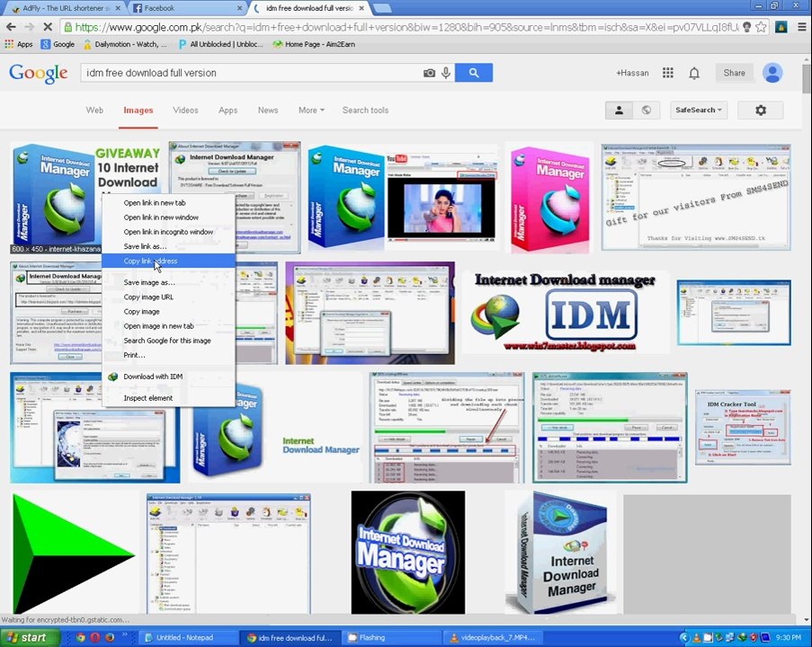Open the SMS4SEND gift thumbnail
The height and width of the screenshot is (647, 812).
click(696, 197)
